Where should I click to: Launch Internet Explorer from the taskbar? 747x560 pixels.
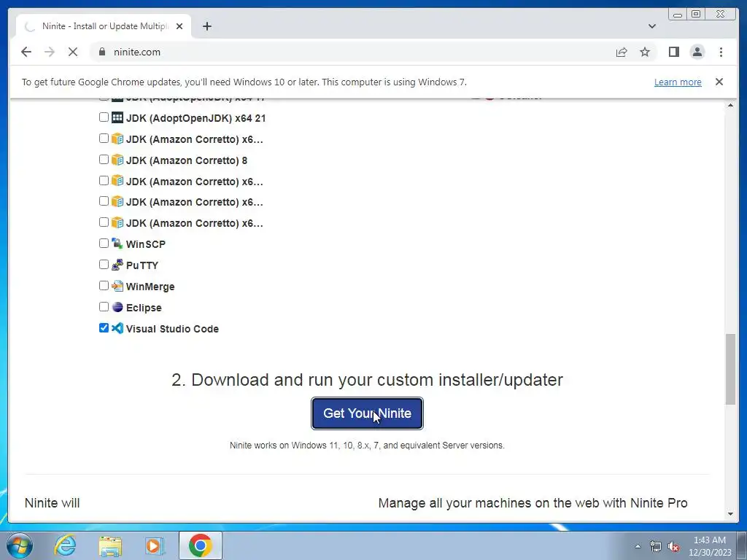pyautogui.click(x=65, y=545)
